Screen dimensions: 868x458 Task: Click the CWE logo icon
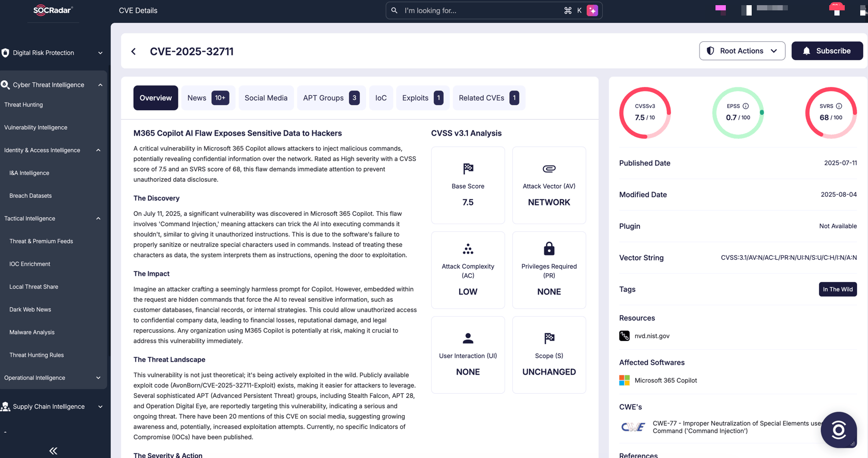tap(633, 427)
